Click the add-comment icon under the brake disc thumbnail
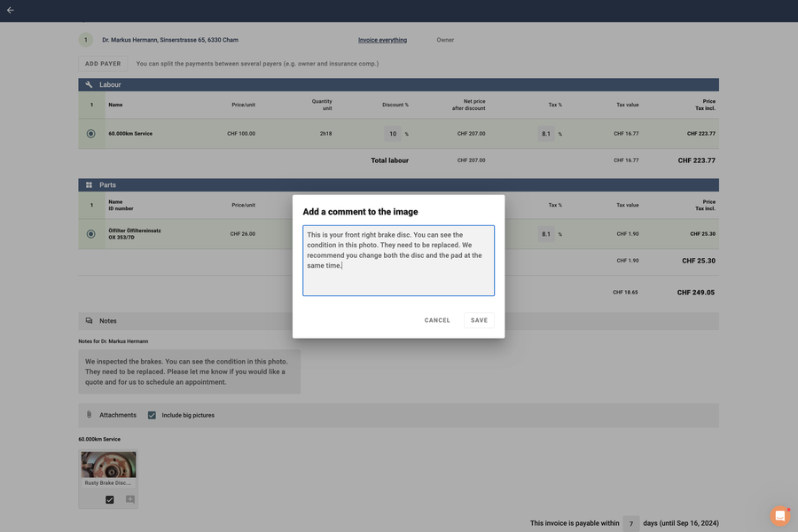This screenshot has width=798, height=532. pos(129,499)
